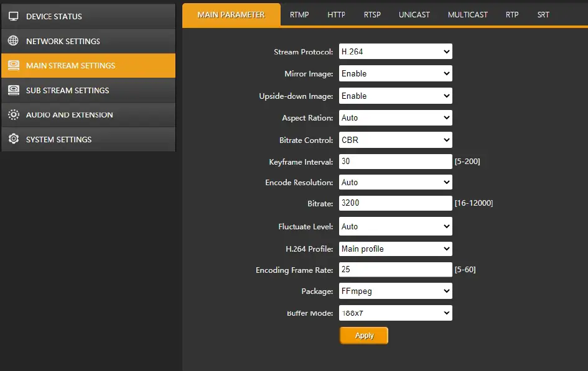This screenshot has width=588, height=371.
Task: Click the System Settings cog icon
Action: point(14,139)
